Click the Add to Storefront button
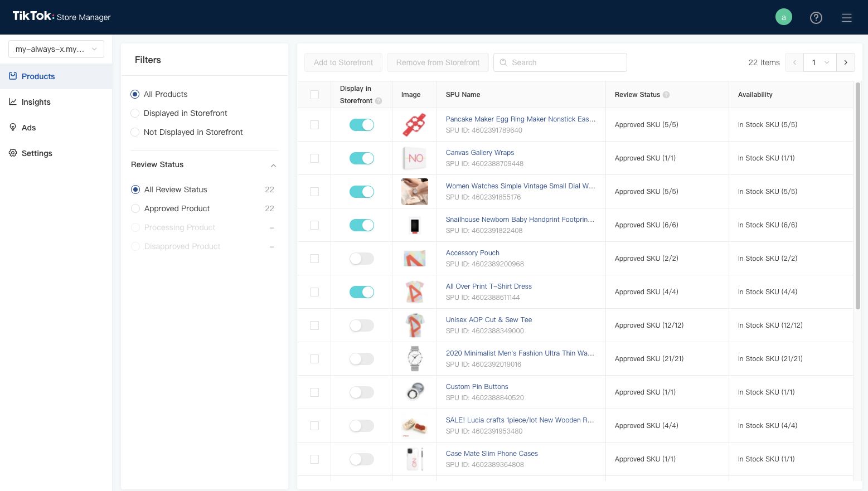The height and width of the screenshot is (491, 868). tap(343, 62)
